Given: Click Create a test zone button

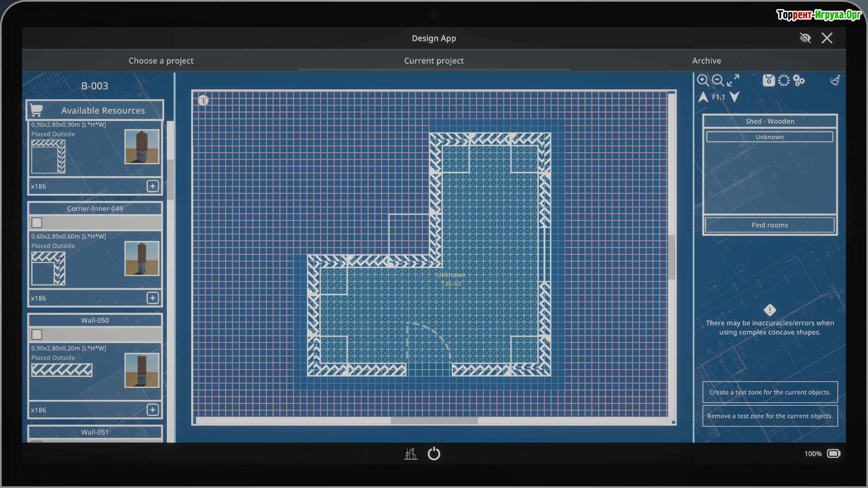Looking at the screenshot, I should 769,392.
